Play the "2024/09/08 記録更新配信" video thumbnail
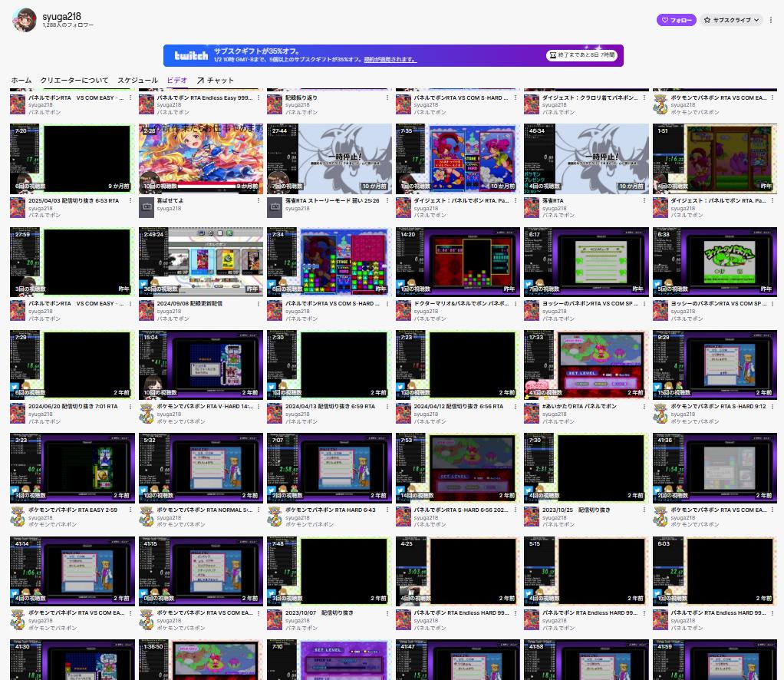Image resolution: width=784 pixels, height=680 pixels. point(201,261)
